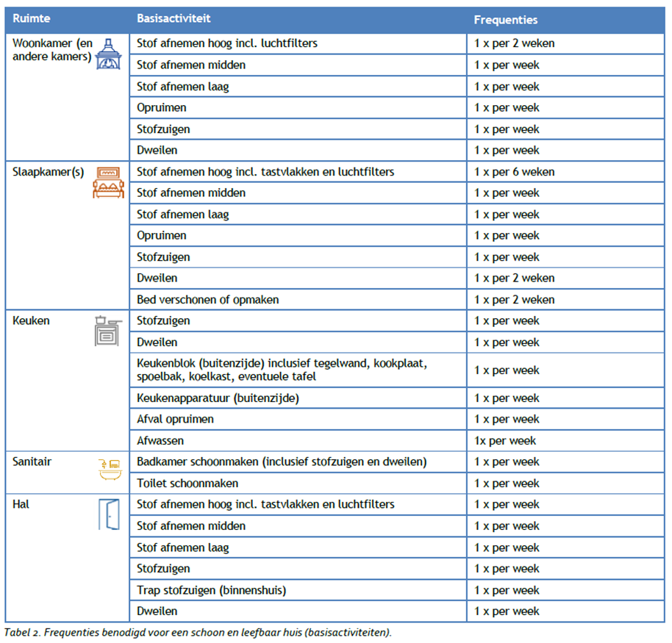Viewport: 672px width, 643px height.
Task: Click the '1 x per 6 weken' frequency cell
Action: (514, 172)
